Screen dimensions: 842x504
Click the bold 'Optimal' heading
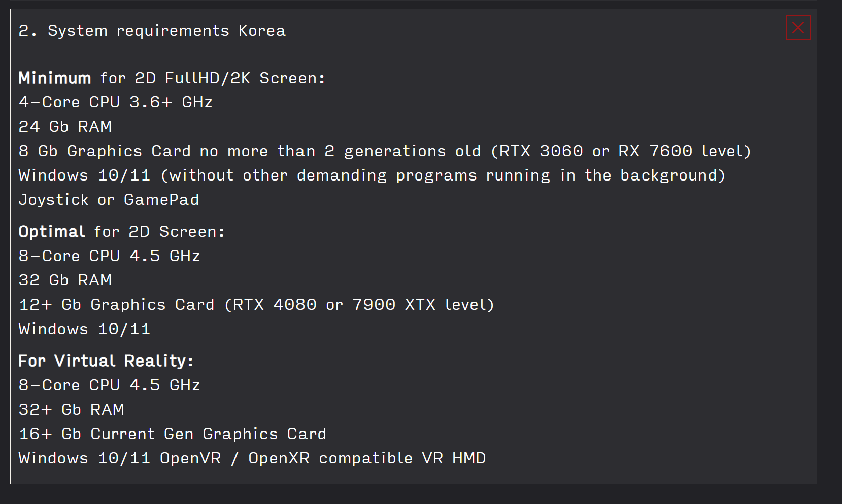(x=52, y=232)
